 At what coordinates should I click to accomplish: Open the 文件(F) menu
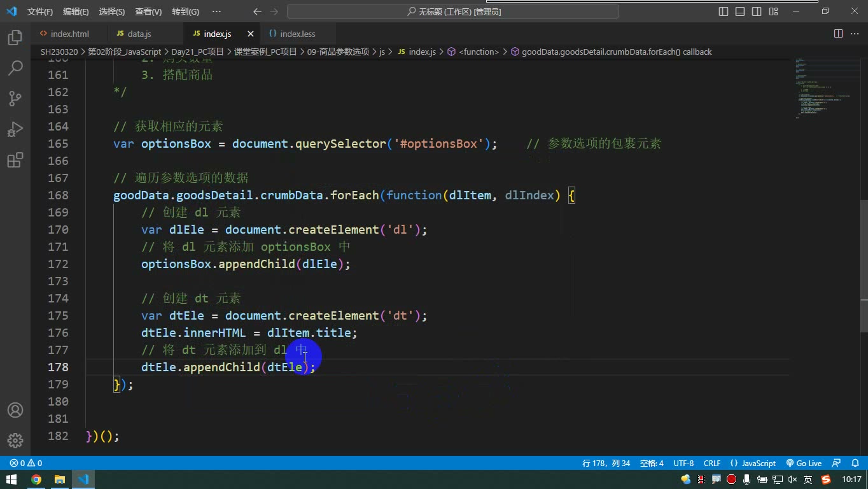(x=40, y=11)
